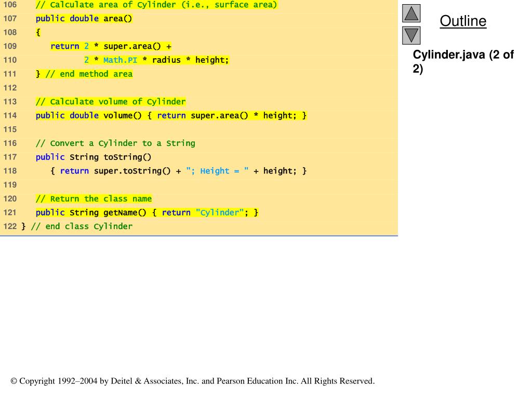Select line number 106
The image size is (532, 399).
tap(10, 5)
